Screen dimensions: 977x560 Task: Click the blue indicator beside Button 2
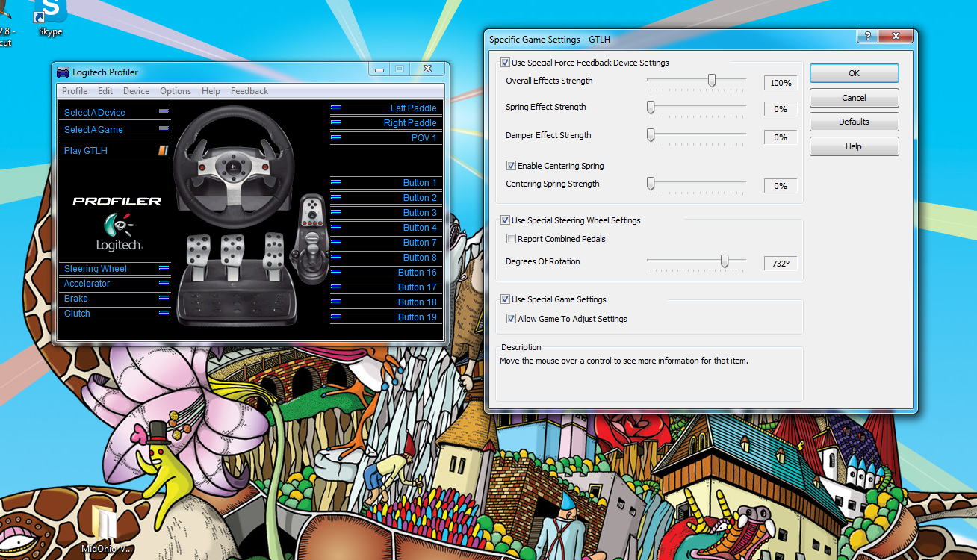click(335, 197)
